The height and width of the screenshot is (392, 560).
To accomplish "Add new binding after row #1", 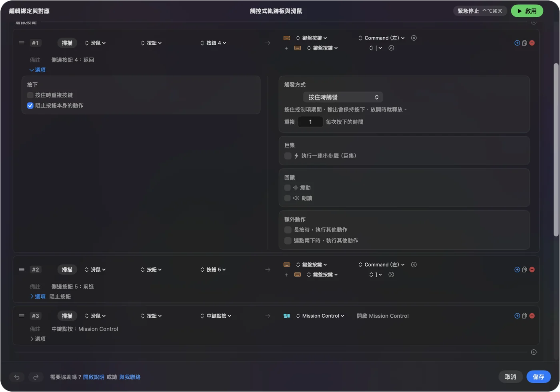I will click(x=517, y=43).
